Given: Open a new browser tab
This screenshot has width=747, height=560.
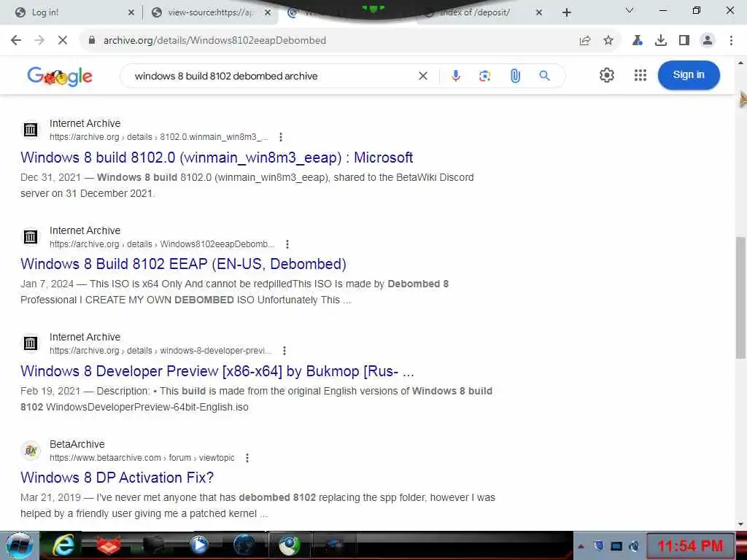Looking at the screenshot, I should 566,13.
